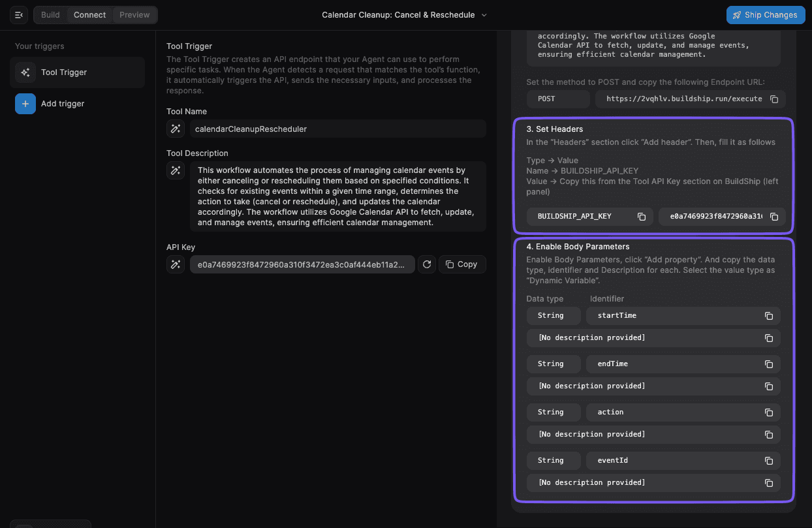Click the '3. Set Headers' heading
This screenshot has width=812, height=528.
(555, 129)
